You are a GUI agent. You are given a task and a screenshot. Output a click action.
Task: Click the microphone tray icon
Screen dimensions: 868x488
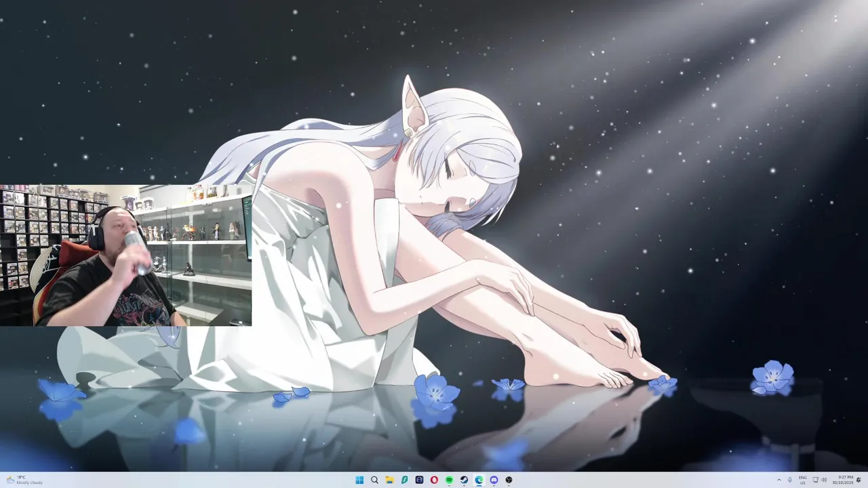pyautogui.click(x=790, y=480)
